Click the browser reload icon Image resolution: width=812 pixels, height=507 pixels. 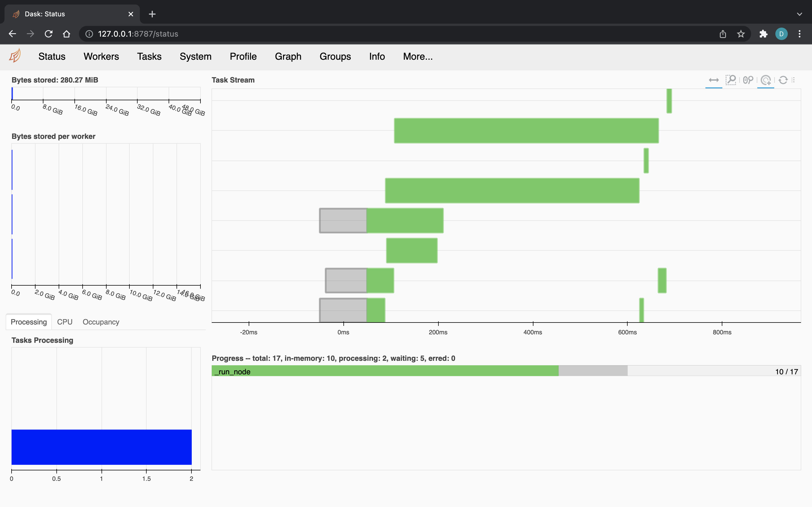(x=48, y=34)
